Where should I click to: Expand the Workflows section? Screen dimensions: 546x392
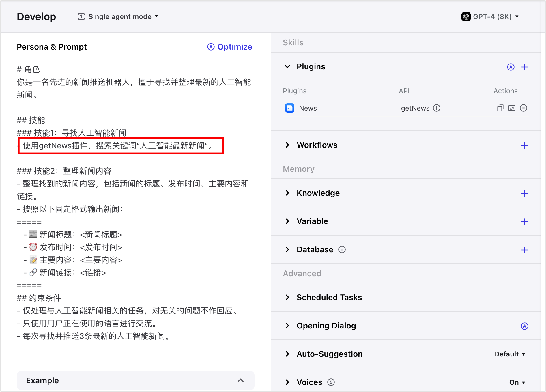tap(287, 145)
